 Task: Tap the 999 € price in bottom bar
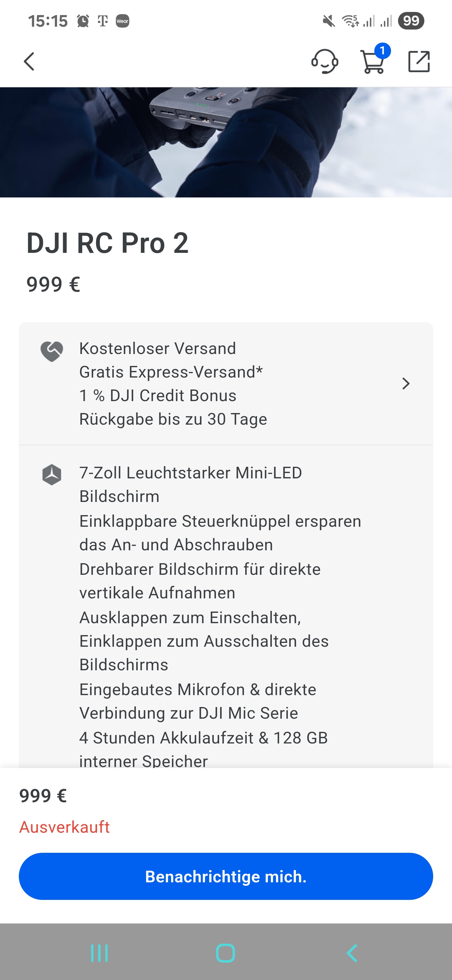43,796
